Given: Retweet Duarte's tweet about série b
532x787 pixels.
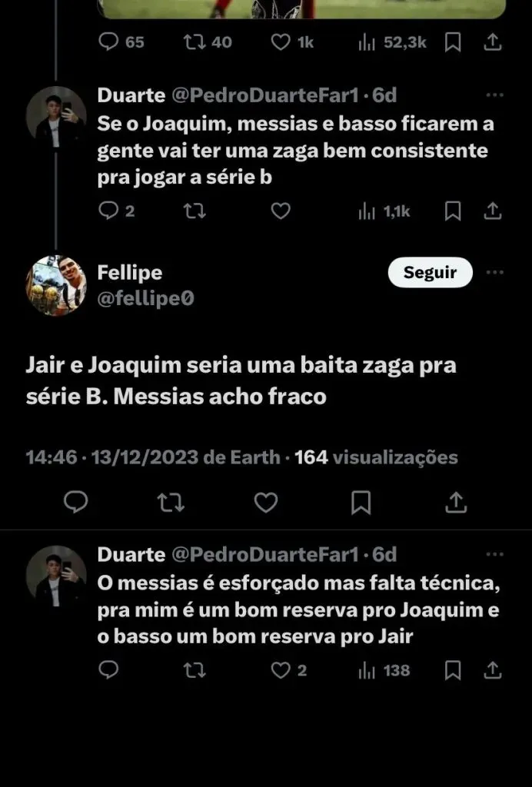Looking at the screenshot, I should [x=195, y=211].
